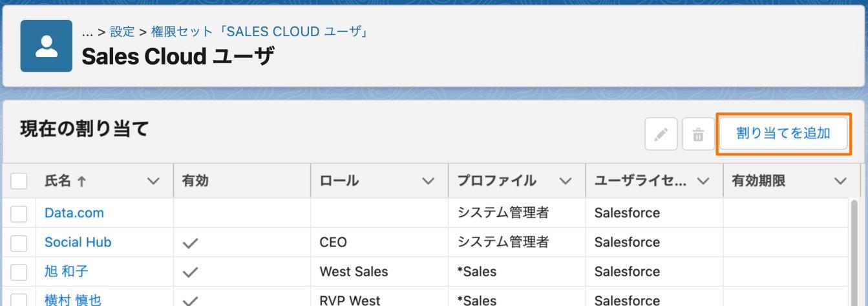Open the 有効期限 column dropdown chevron
Image resolution: width=868 pixels, height=306 pixels.
coord(840,182)
